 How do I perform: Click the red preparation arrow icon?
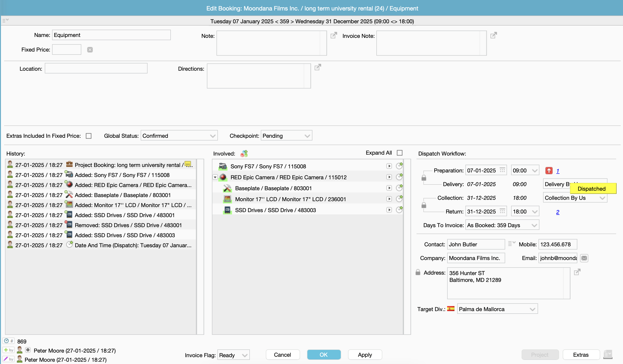tap(549, 171)
